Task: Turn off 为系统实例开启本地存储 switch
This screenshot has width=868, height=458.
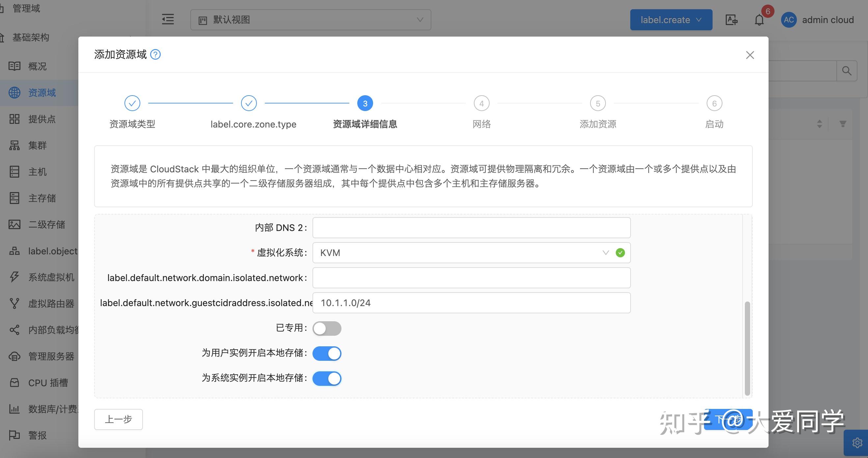Action: point(327,378)
